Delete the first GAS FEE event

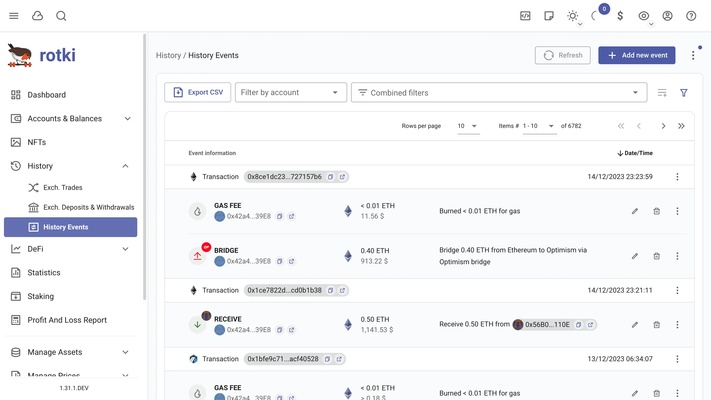coord(657,211)
